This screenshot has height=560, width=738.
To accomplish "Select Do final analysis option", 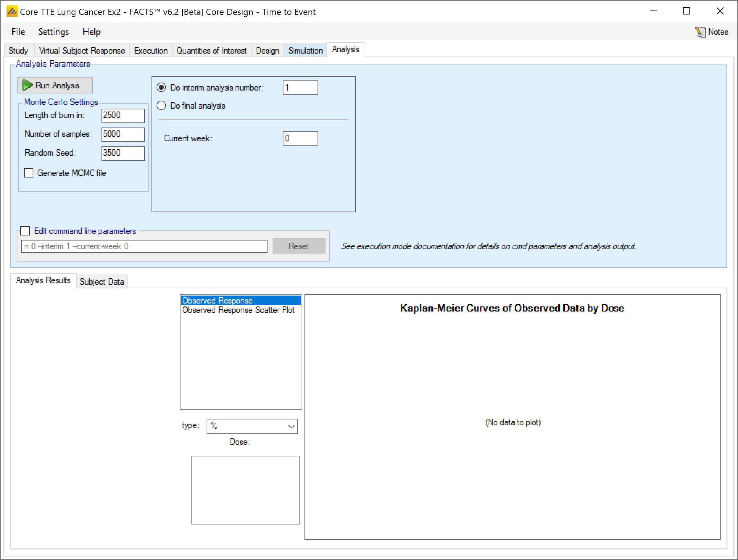I will [x=161, y=106].
